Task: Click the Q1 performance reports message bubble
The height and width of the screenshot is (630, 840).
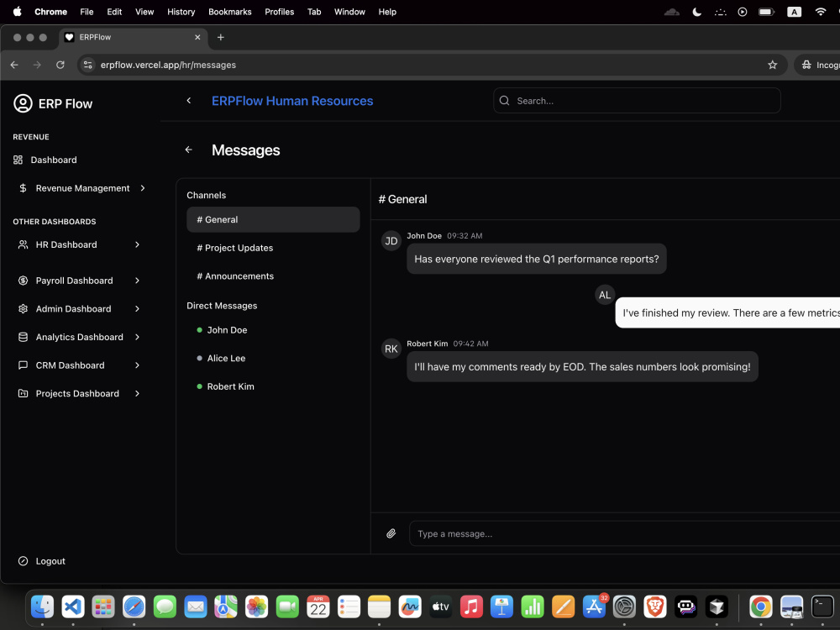Action: click(x=536, y=260)
